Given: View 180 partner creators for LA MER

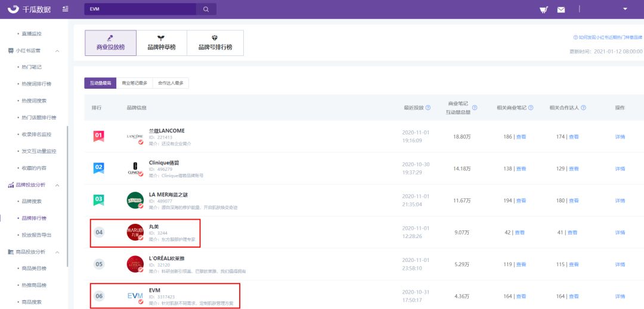Looking at the screenshot, I should tap(574, 201).
